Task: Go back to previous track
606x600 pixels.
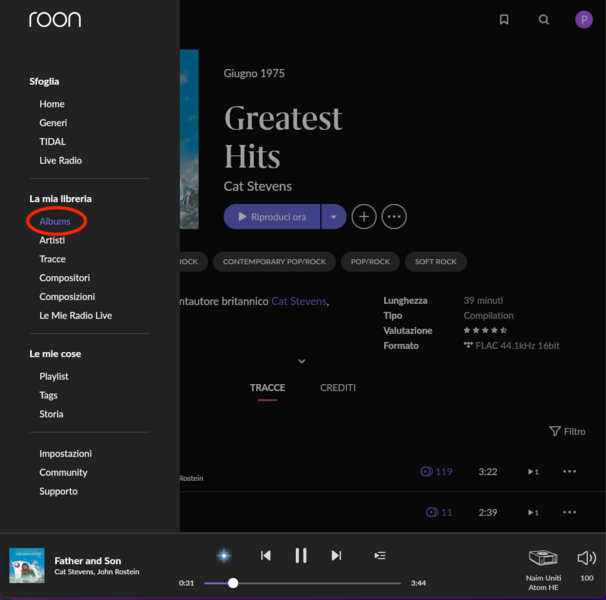Action: click(x=265, y=555)
